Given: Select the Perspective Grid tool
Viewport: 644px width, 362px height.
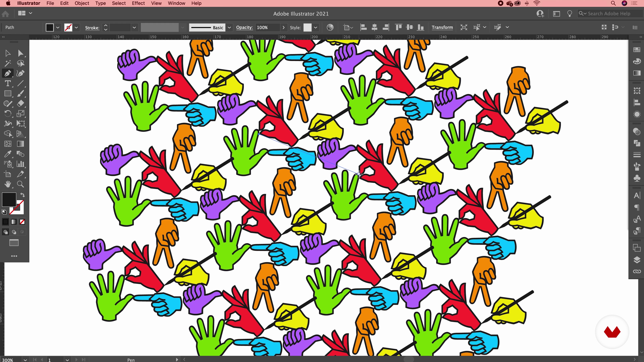Looking at the screenshot, I should 20,134.
